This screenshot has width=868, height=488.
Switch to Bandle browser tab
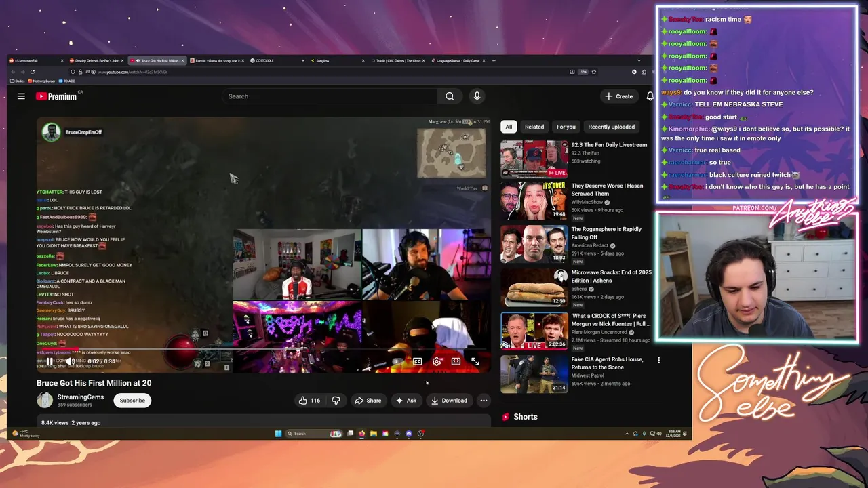[217, 60]
